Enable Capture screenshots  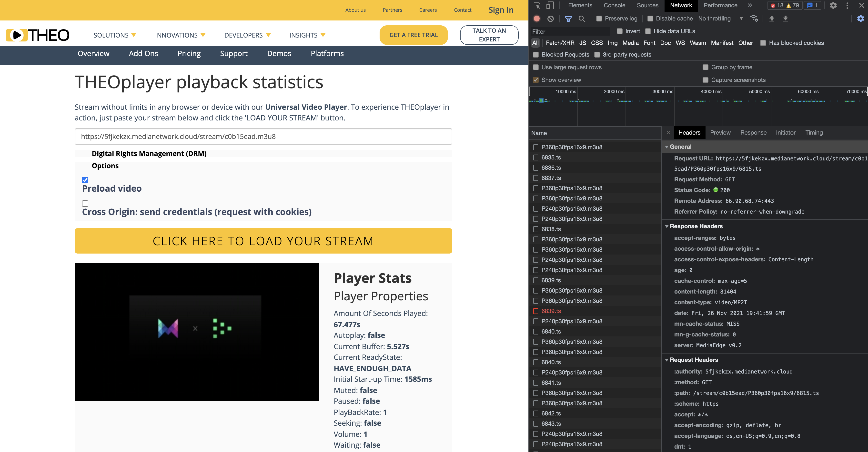tap(705, 80)
